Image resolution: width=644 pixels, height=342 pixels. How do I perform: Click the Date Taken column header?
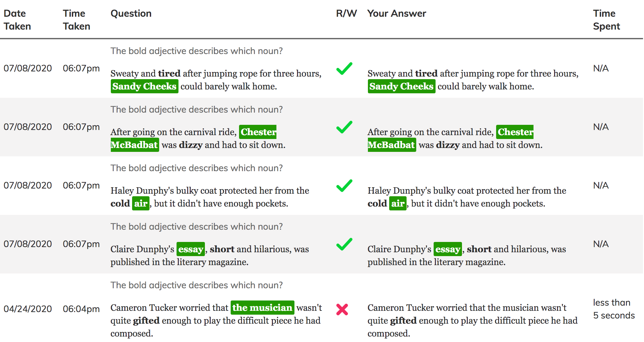(x=17, y=20)
